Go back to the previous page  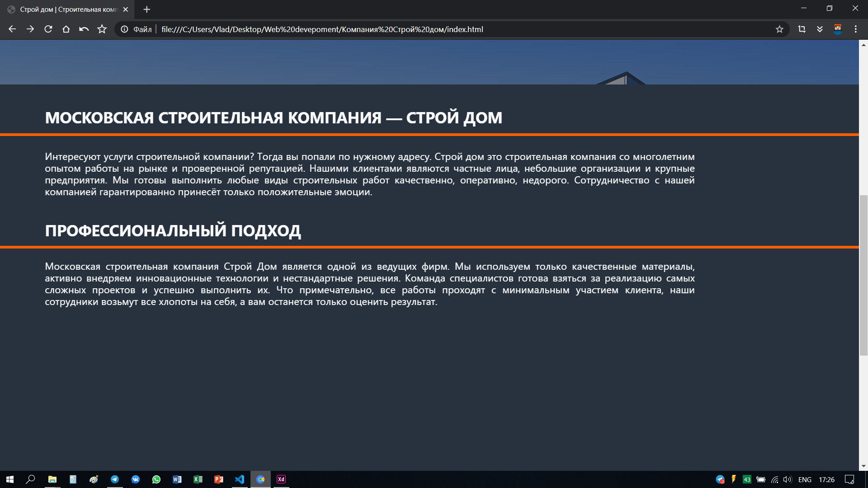[12, 29]
